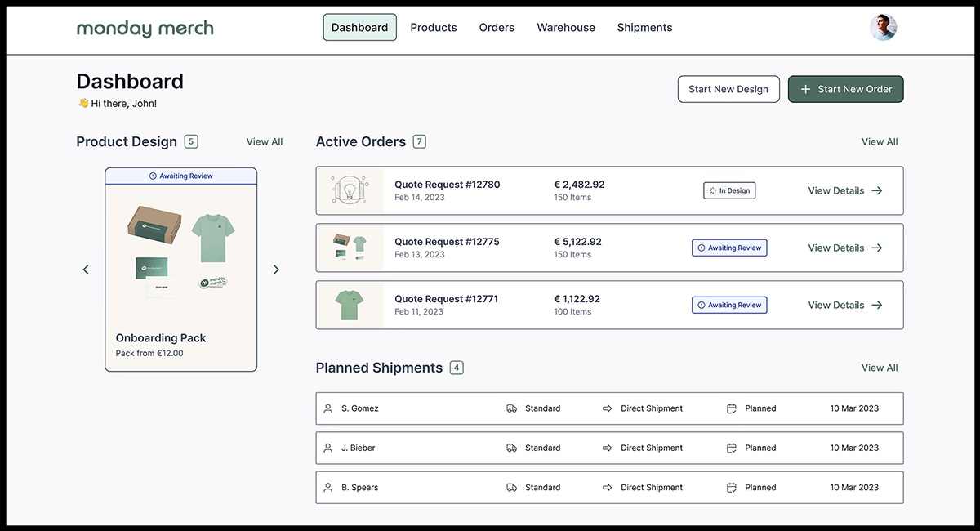Screen dimensions: 980x531
Task: Click calendar icon in J. Bieber shipment row
Action: [x=732, y=448]
